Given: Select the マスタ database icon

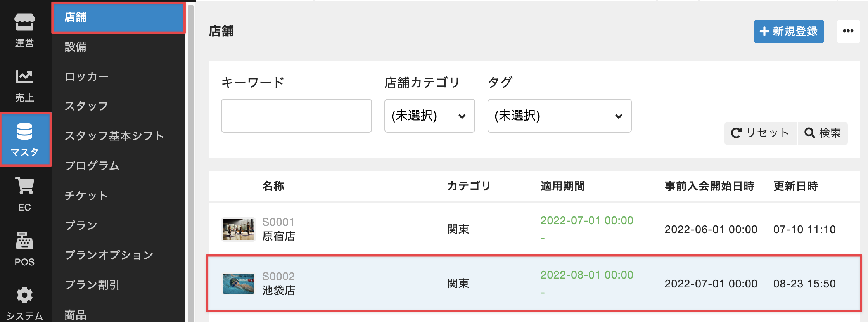Looking at the screenshot, I should 25,139.
